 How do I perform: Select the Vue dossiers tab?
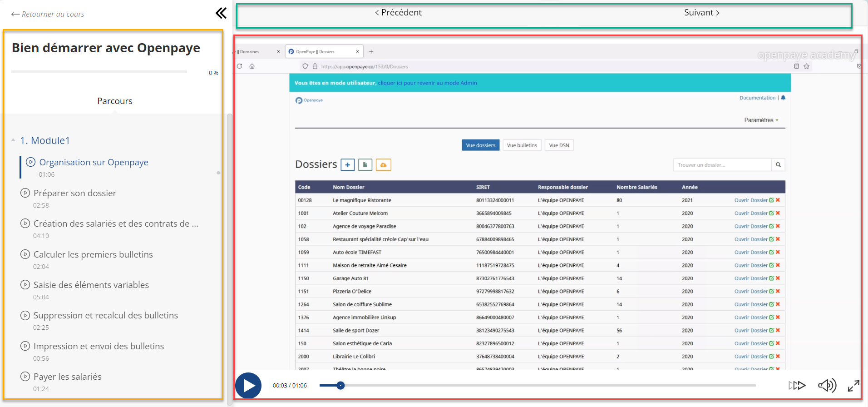(x=480, y=145)
